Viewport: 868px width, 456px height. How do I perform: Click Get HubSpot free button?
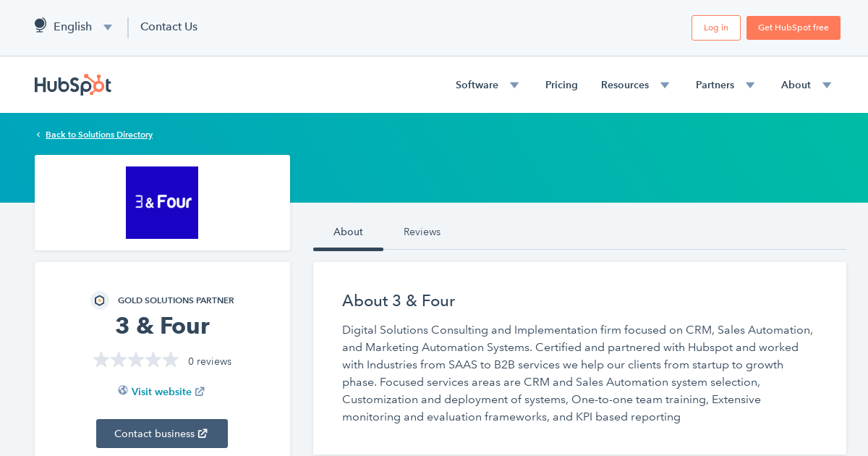793,28
